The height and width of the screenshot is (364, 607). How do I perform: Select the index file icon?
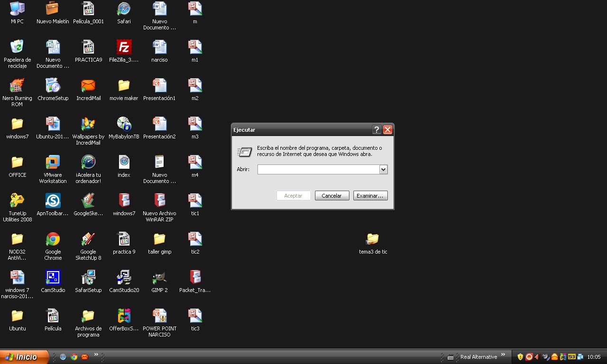click(124, 166)
